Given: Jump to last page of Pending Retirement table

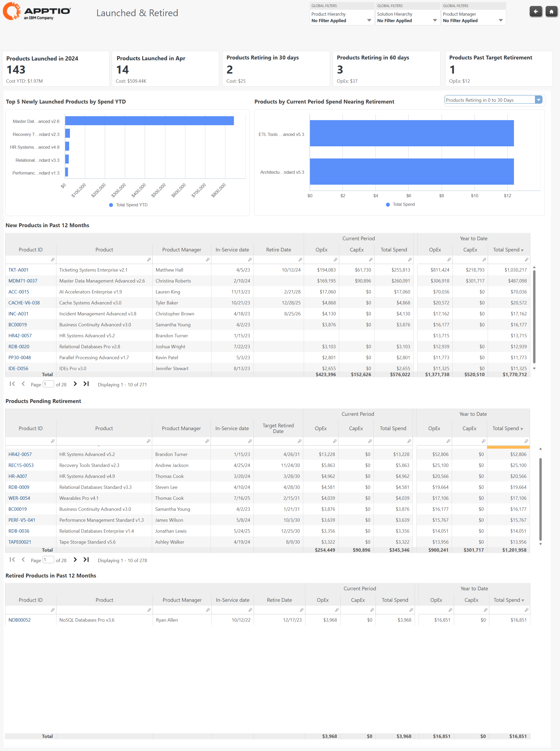Looking at the screenshot, I should pos(86,560).
